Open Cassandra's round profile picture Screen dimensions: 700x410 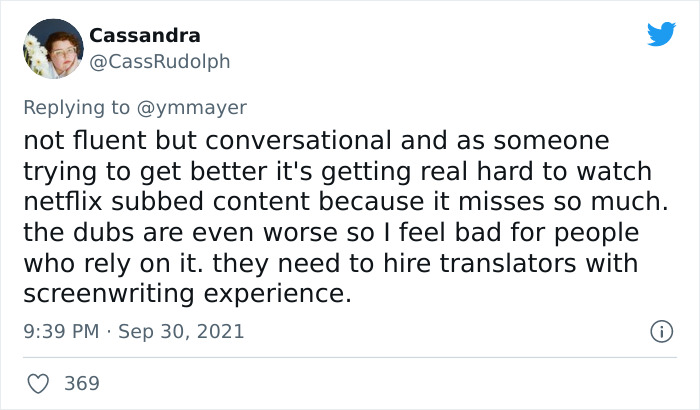click(53, 49)
